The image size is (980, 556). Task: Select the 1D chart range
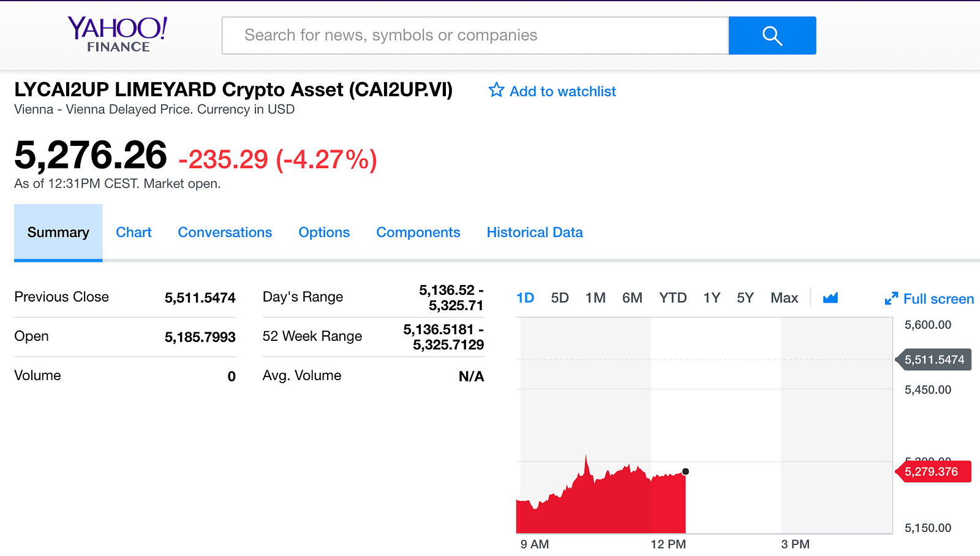pyautogui.click(x=526, y=298)
